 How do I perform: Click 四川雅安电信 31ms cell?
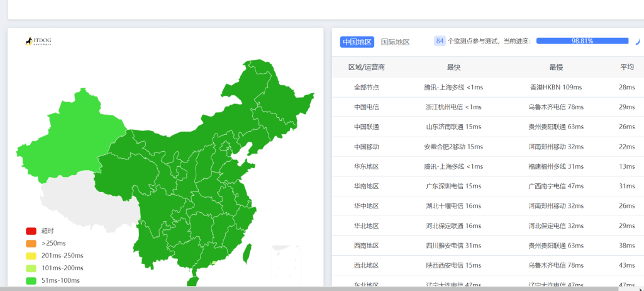click(453, 245)
